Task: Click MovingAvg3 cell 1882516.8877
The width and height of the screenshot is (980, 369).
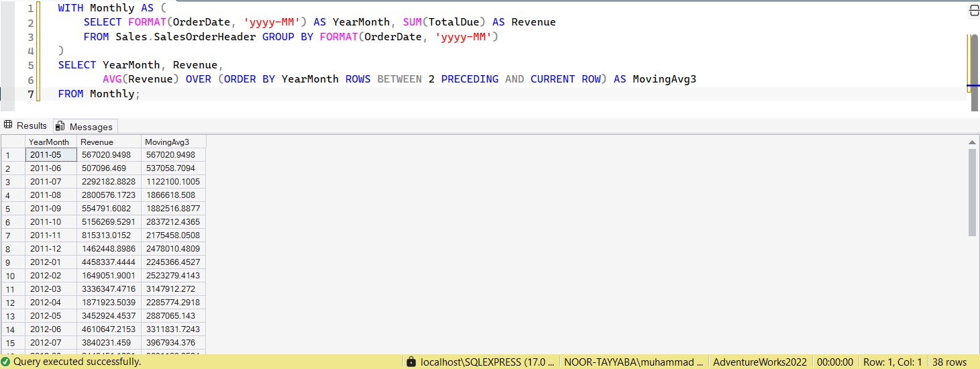Action: click(173, 209)
